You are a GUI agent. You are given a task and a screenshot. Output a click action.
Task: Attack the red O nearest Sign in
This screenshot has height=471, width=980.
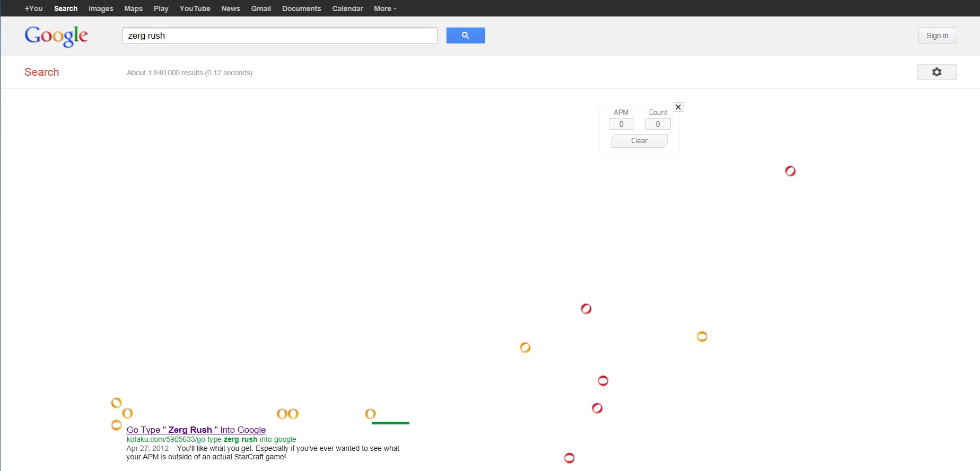click(790, 171)
